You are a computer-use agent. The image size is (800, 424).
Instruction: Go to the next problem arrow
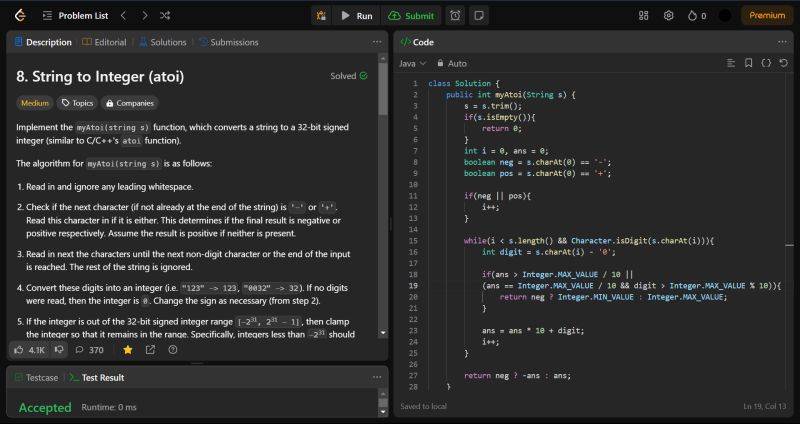(x=144, y=15)
